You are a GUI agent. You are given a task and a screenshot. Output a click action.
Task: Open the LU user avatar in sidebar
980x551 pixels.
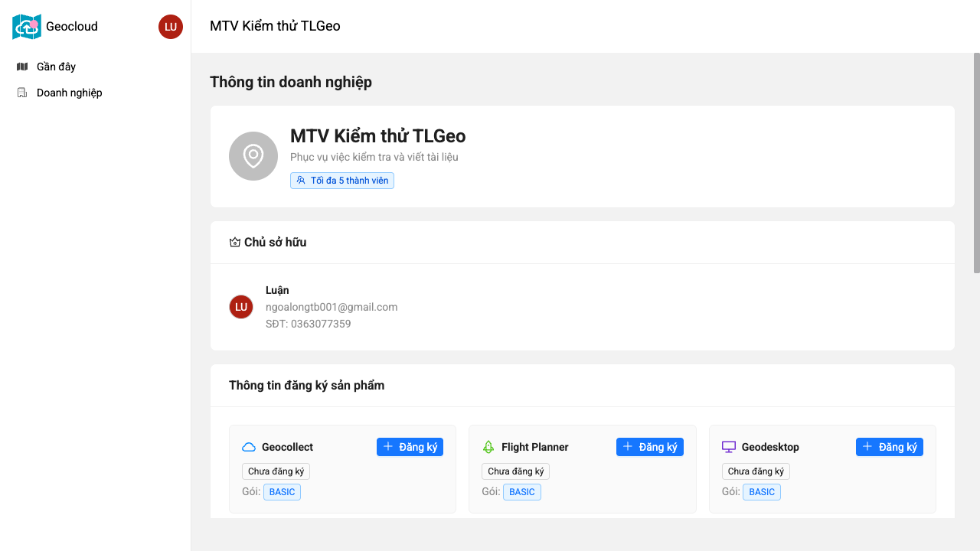[x=171, y=27]
